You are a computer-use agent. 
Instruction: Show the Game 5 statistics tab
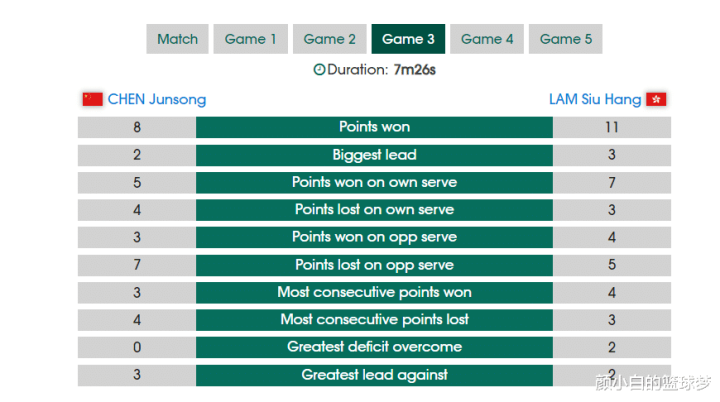coord(565,39)
